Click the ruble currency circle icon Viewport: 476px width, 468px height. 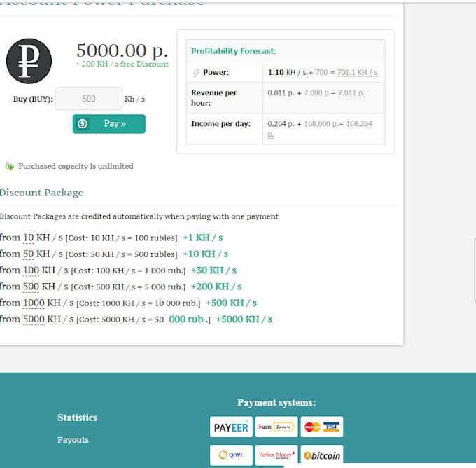point(29,61)
